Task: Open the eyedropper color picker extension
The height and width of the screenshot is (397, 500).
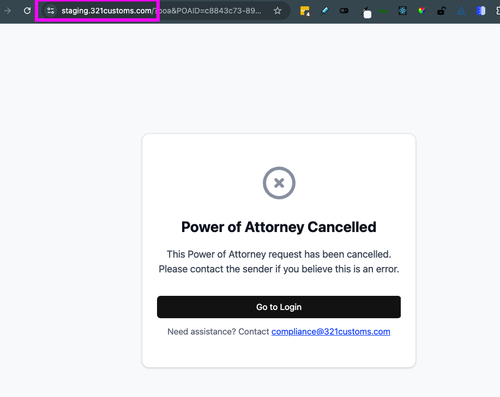Action: coord(367,12)
